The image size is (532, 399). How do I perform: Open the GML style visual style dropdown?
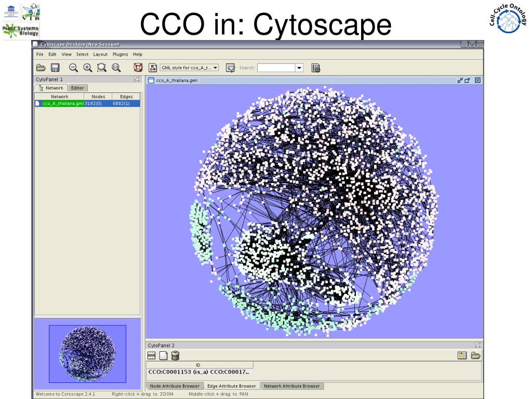tap(189, 68)
